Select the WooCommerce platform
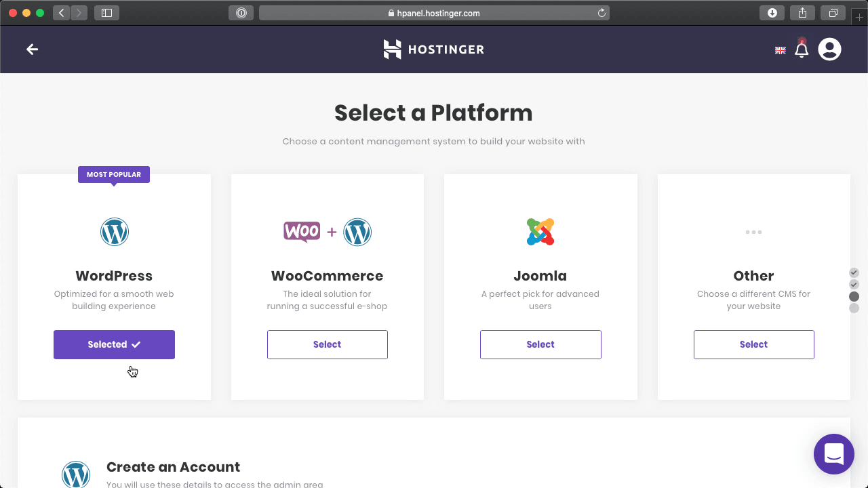Screen dimensions: 868x488 (x=328, y=344)
